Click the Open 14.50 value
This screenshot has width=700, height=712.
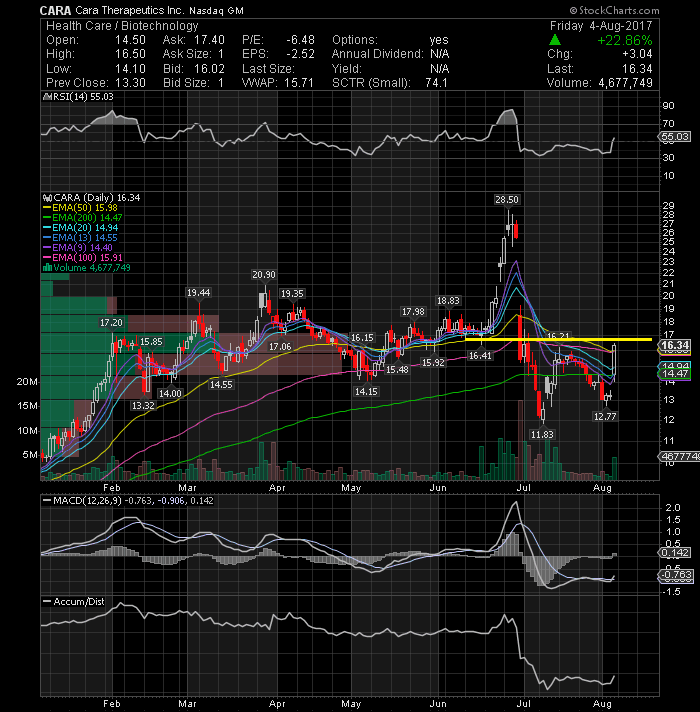point(130,40)
